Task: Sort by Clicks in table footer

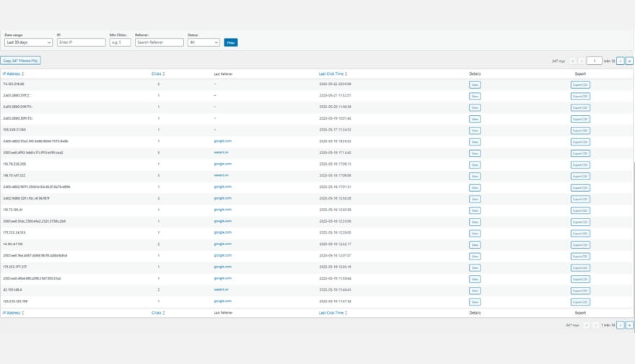Action: [157, 313]
